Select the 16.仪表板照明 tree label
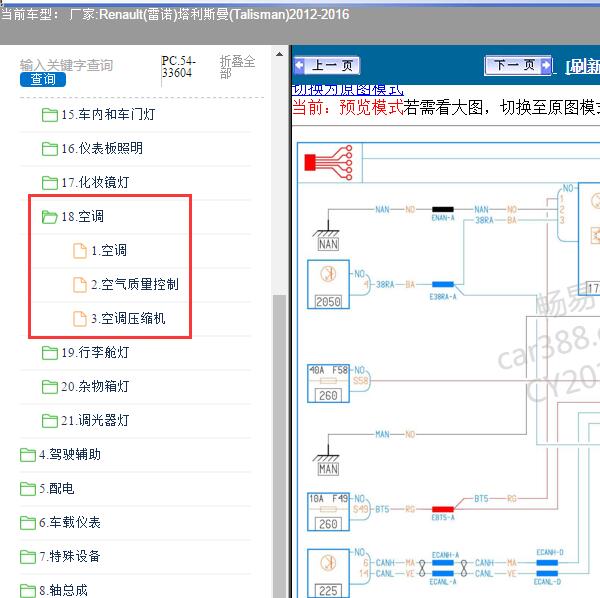The height and width of the screenshot is (598, 600). [x=102, y=148]
